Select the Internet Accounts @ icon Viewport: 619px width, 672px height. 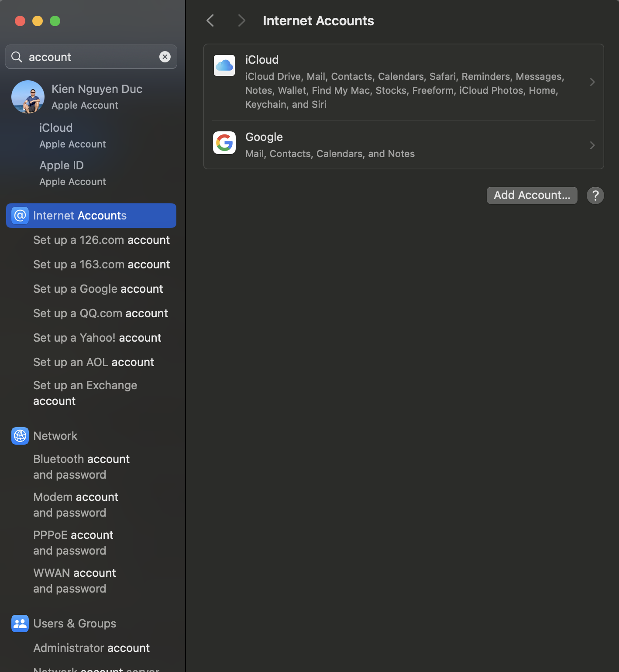pos(20,216)
